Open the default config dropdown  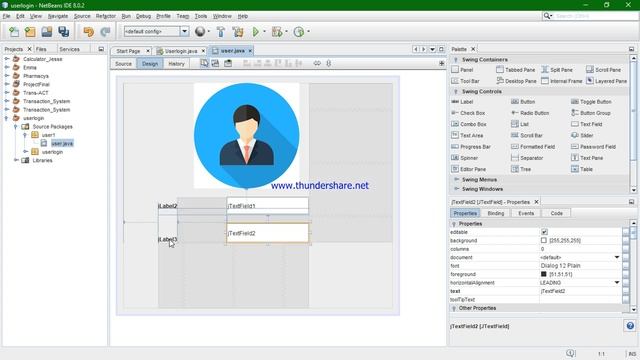[x=184, y=31]
